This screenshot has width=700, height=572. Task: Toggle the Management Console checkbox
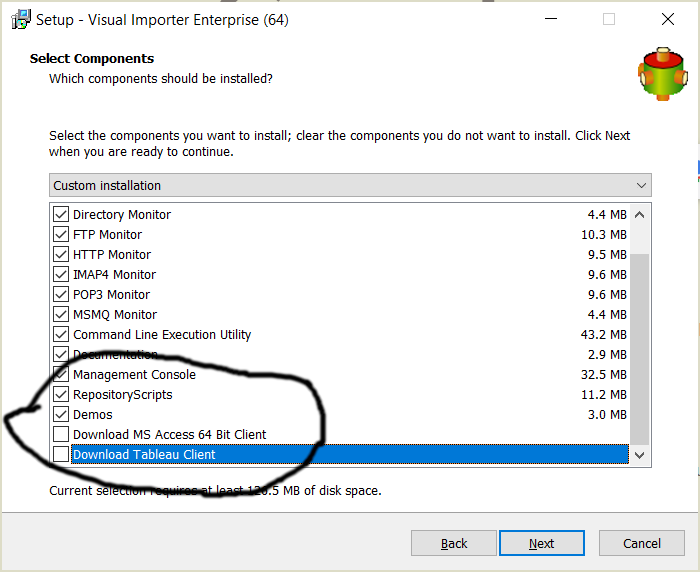click(x=61, y=374)
